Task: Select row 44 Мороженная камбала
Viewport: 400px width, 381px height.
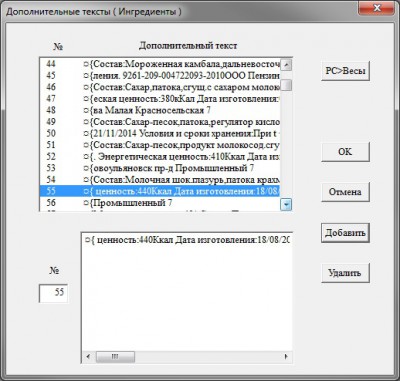Action: tap(160, 64)
